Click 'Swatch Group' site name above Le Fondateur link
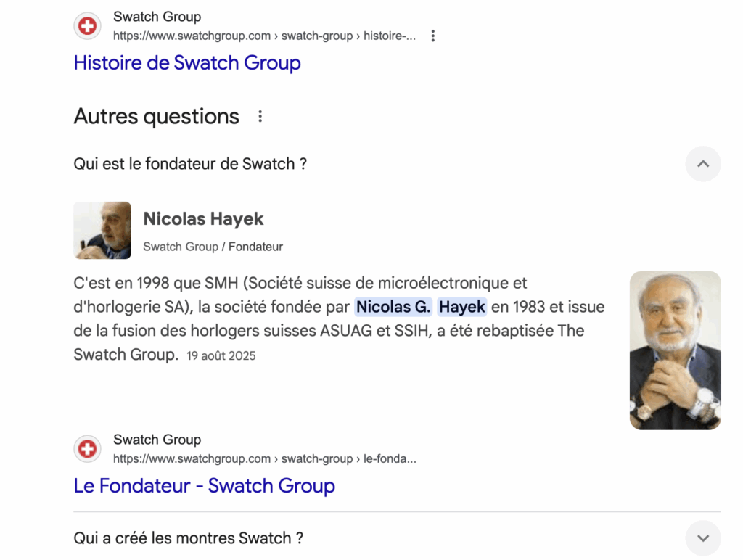 [x=157, y=440]
